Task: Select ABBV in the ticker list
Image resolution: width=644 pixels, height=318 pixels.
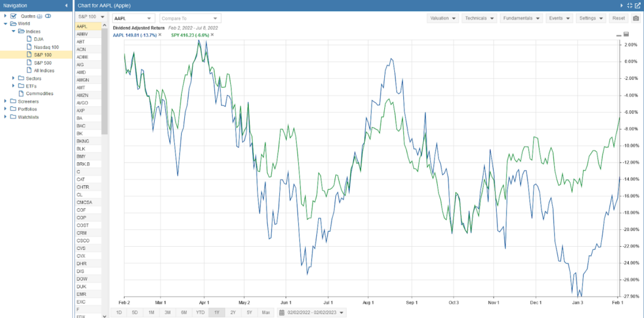Action: pos(88,34)
